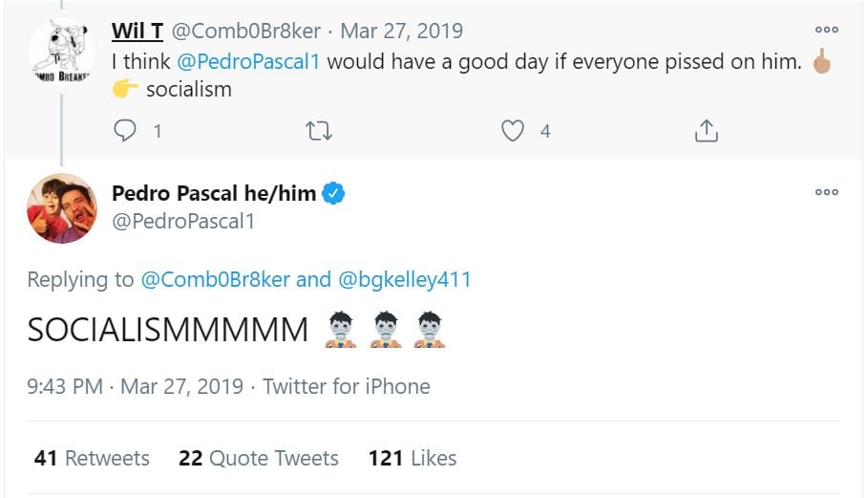Viewport: 868px width, 498px height.
Task: Click the Twitter for iPhone source link
Action: [346, 387]
